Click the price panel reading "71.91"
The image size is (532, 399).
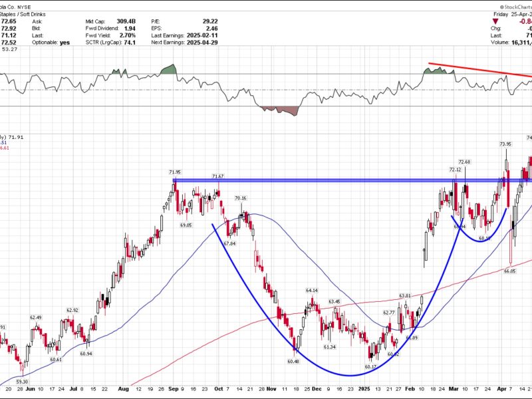tap(16, 137)
